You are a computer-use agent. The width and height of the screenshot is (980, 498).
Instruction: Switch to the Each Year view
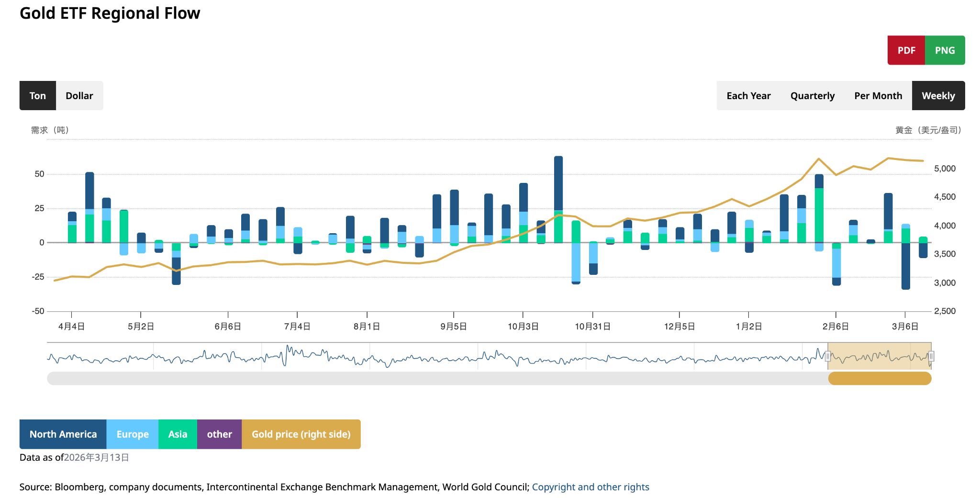tap(748, 95)
